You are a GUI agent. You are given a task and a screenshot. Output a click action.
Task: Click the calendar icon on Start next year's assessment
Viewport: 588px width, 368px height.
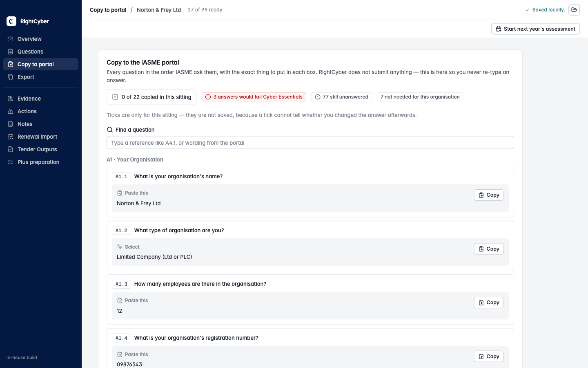(x=499, y=29)
